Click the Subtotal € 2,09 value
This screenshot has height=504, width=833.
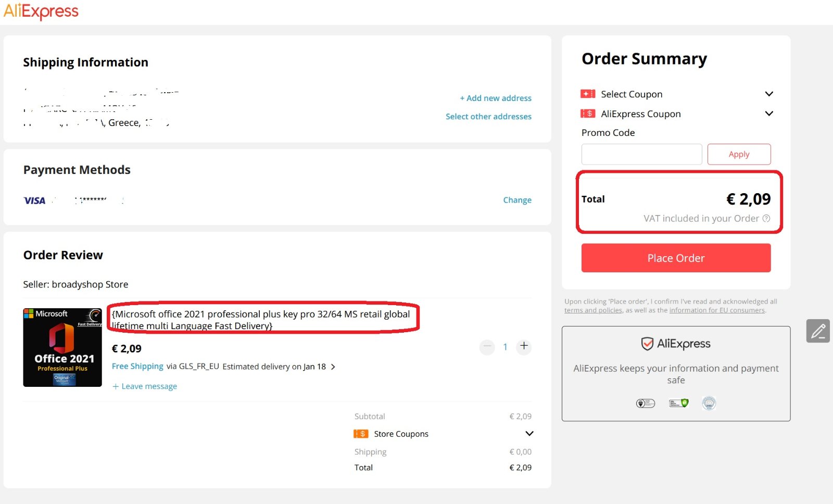pyautogui.click(x=520, y=417)
